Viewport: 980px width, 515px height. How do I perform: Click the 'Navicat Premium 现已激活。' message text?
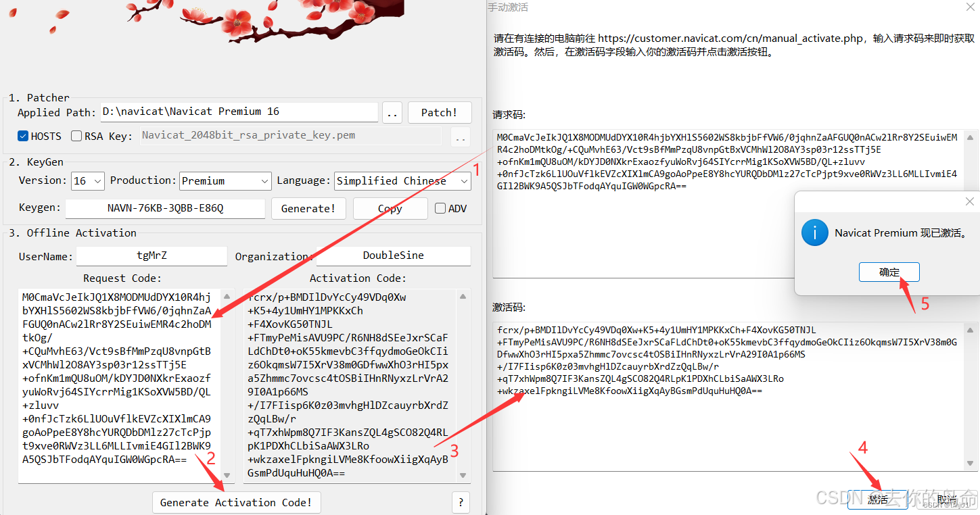coord(901,233)
